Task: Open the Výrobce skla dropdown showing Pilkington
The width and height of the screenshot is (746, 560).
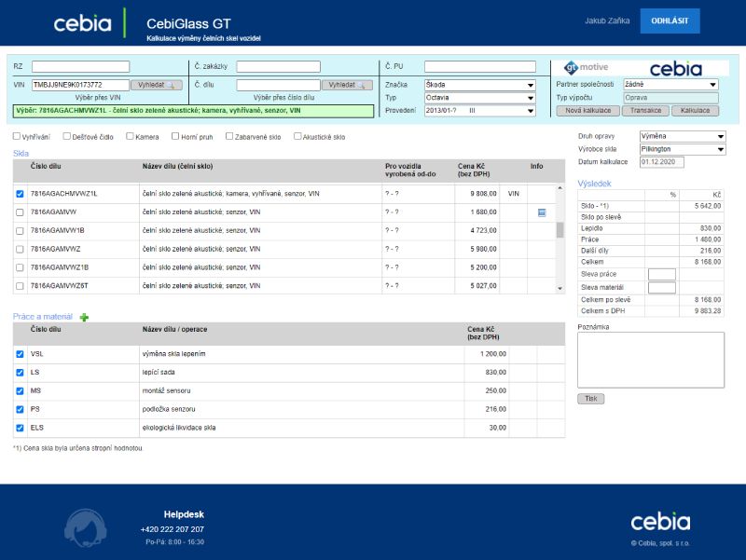Action: pos(683,149)
